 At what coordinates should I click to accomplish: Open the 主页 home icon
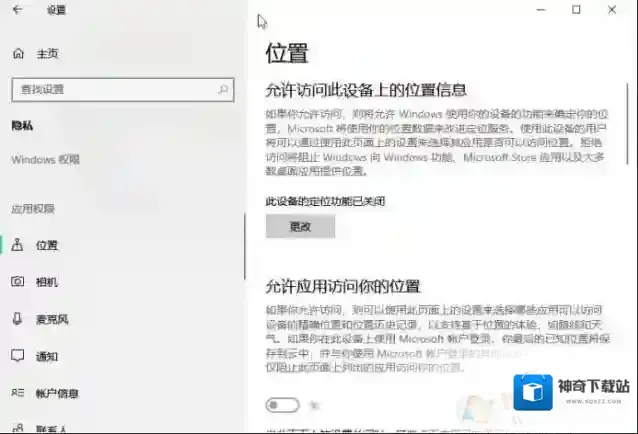tap(18, 53)
